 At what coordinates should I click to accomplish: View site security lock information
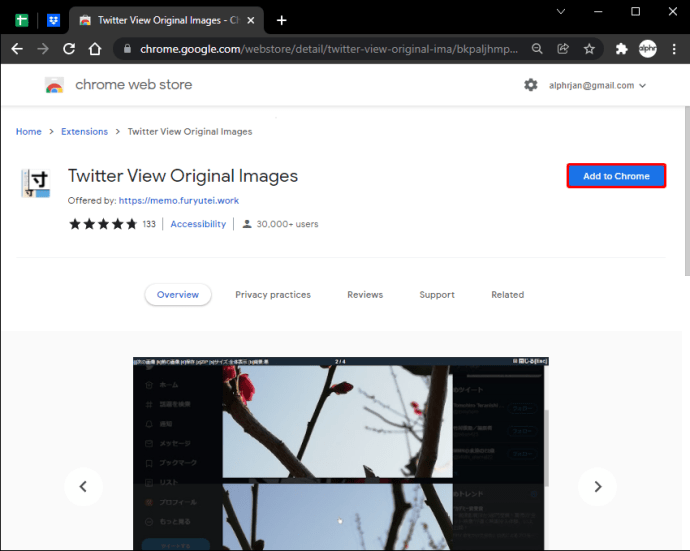(127, 49)
